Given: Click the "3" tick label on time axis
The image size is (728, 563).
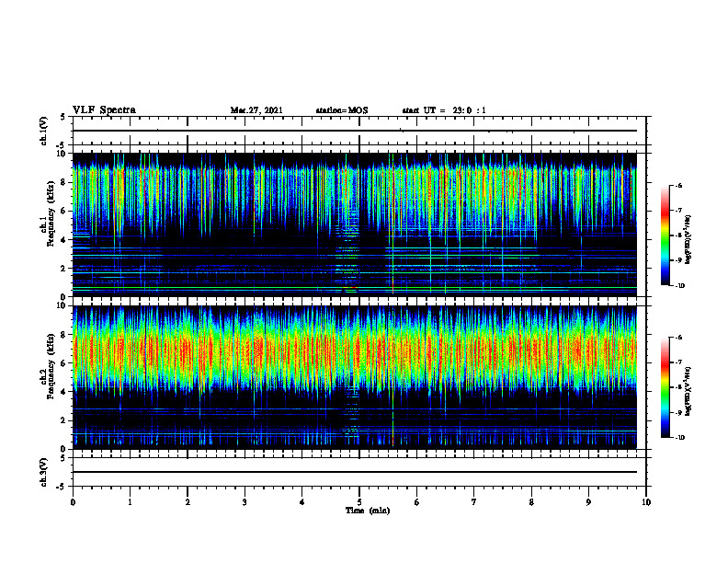Looking at the screenshot, I should pos(245,502).
